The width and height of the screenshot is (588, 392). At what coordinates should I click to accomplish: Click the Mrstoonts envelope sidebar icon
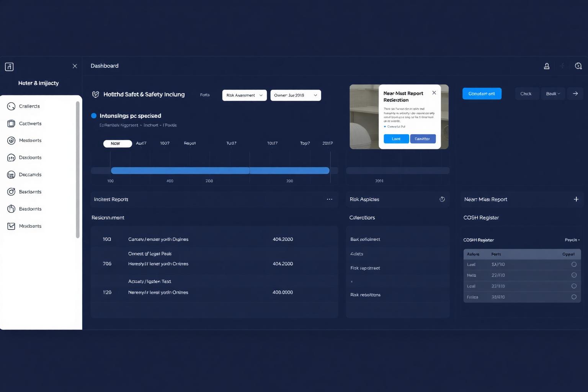(x=11, y=226)
